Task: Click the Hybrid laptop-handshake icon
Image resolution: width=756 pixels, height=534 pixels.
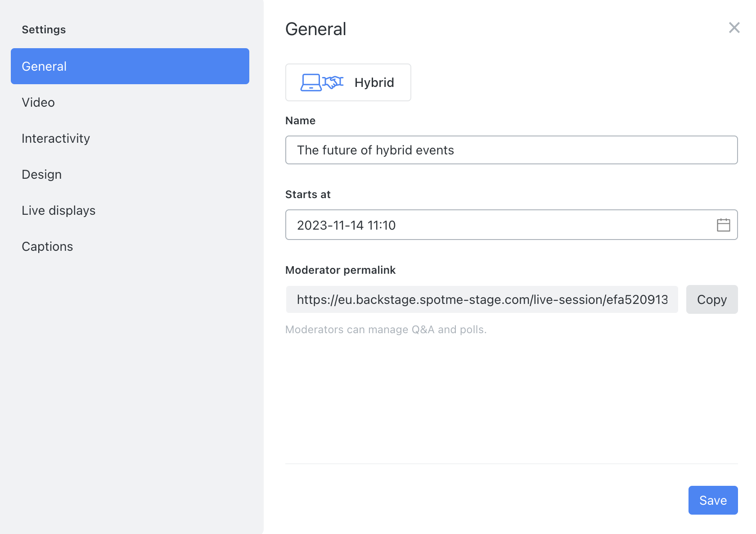Action: (x=322, y=82)
